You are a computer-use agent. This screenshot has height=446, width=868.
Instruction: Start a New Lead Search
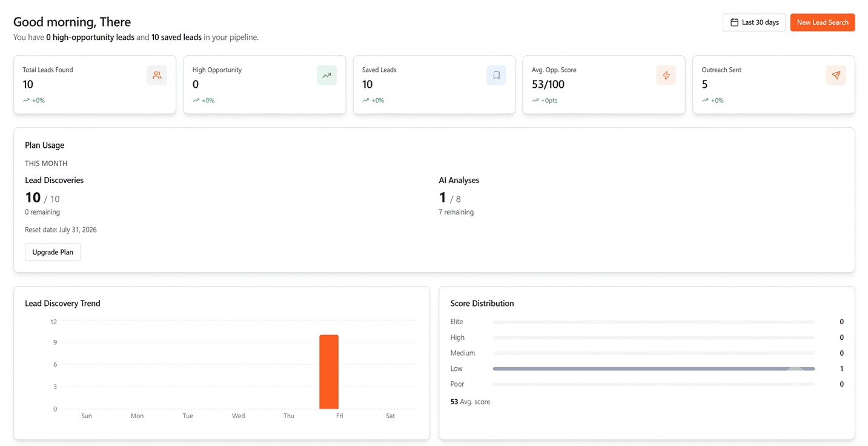823,22
